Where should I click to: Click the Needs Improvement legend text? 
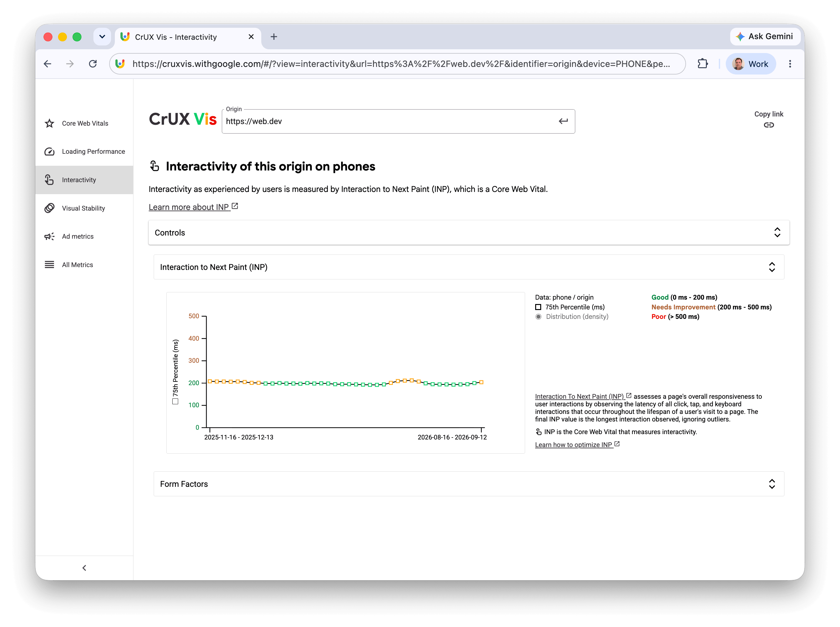click(x=711, y=307)
